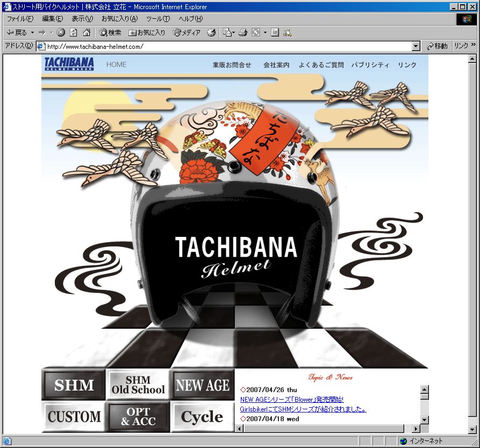Open the お気に入り(A) menu
The height and width of the screenshot is (448, 480).
click(x=120, y=19)
